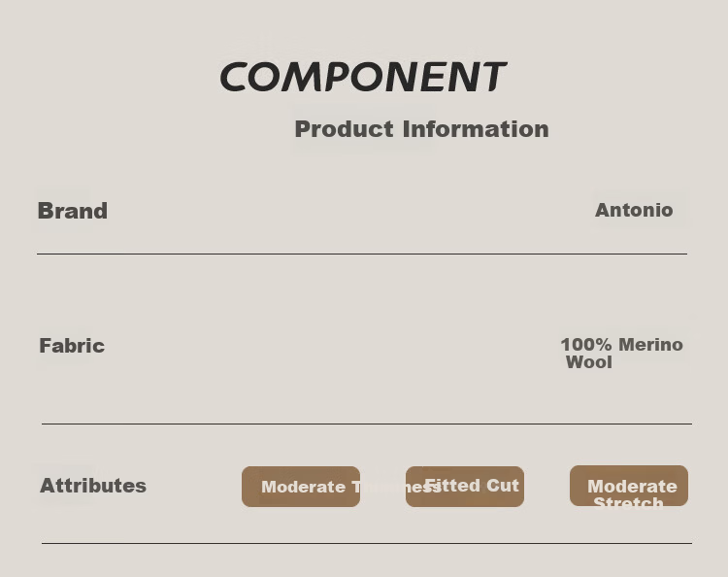Click the Fitted Cut attribute tag
The height and width of the screenshot is (577, 728).
[x=465, y=487]
